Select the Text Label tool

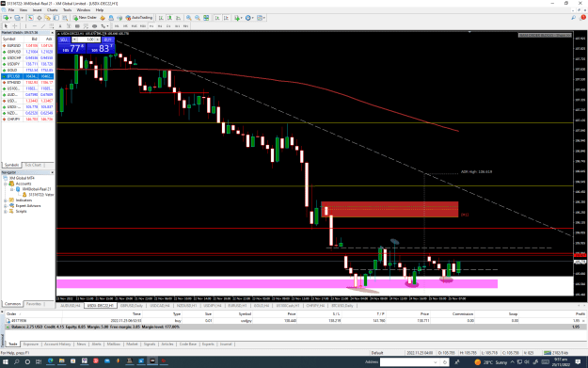click(59, 26)
